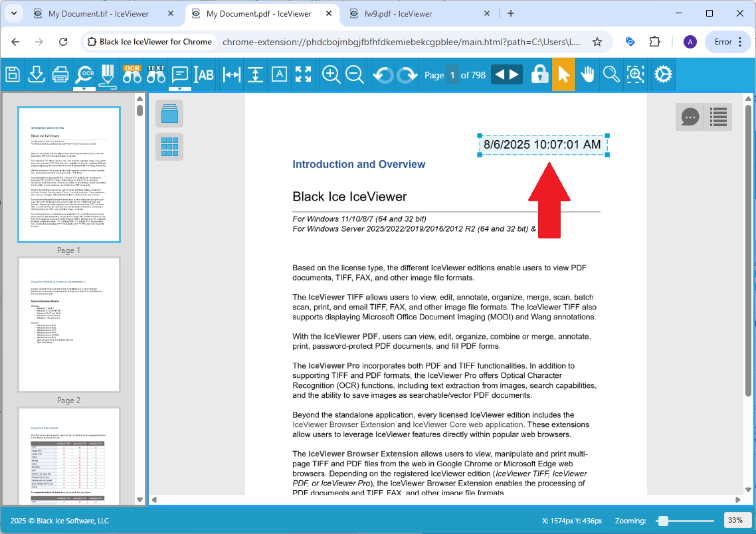Switch to grid thumbnail view
Image resolution: width=756 pixels, height=534 pixels.
(169, 147)
